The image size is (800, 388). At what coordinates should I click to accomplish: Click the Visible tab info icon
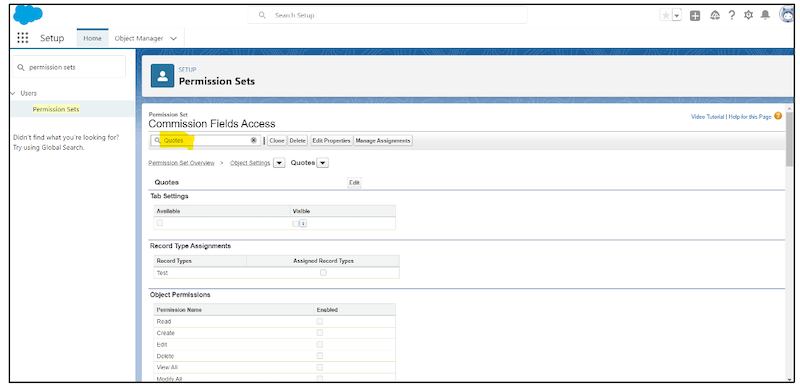point(303,223)
